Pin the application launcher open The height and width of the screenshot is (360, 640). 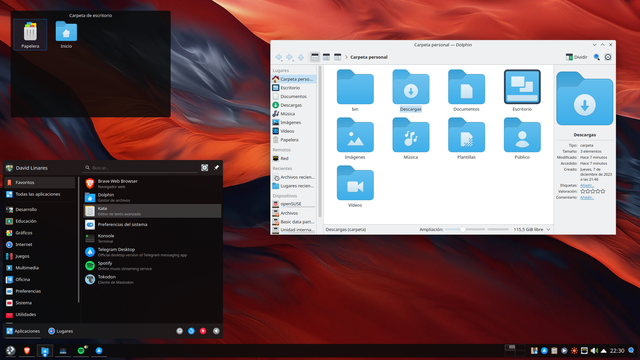pos(216,168)
